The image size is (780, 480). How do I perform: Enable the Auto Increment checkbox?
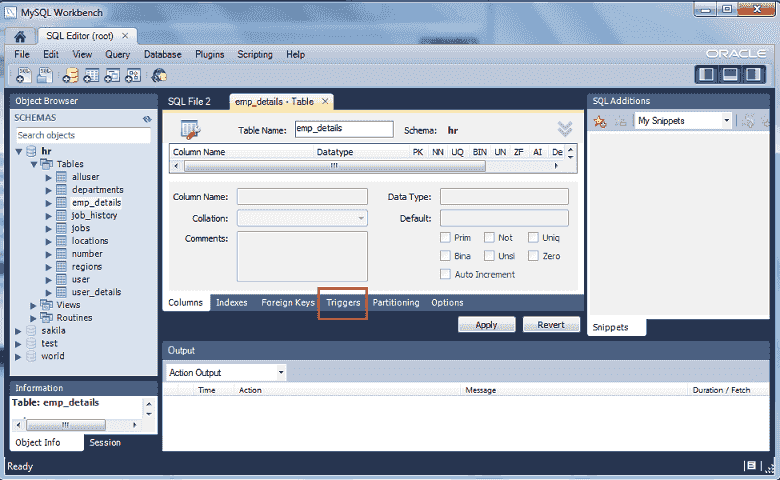pyautogui.click(x=445, y=274)
